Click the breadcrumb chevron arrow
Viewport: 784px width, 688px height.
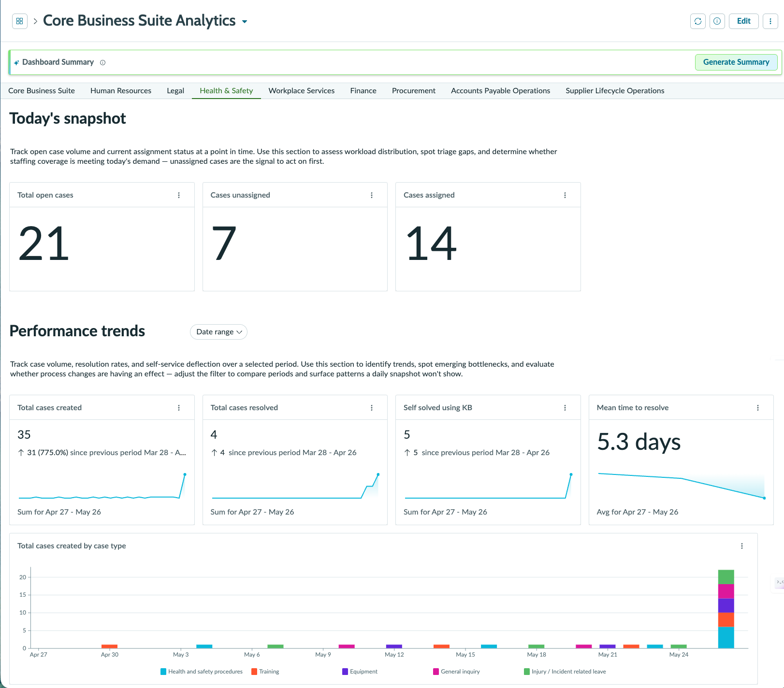[x=35, y=21]
